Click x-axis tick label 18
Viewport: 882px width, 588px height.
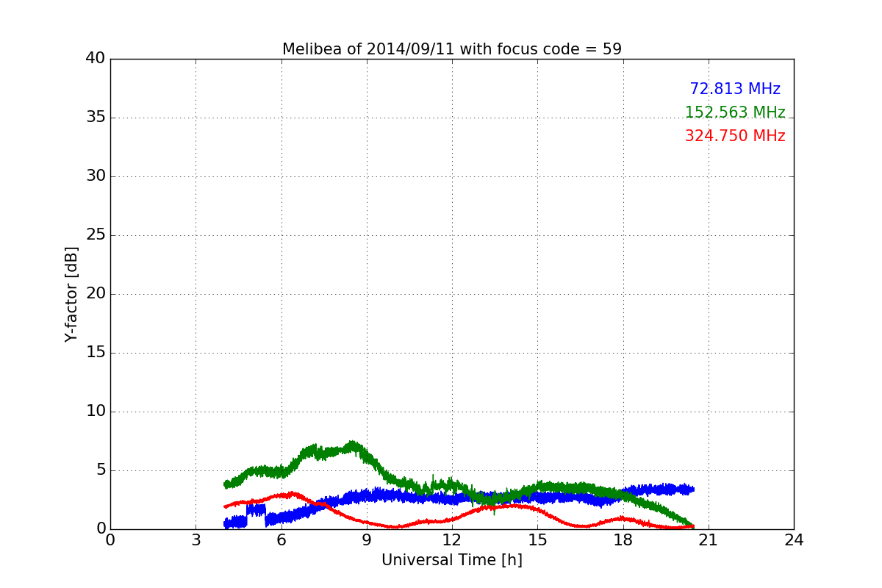pos(623,540)
